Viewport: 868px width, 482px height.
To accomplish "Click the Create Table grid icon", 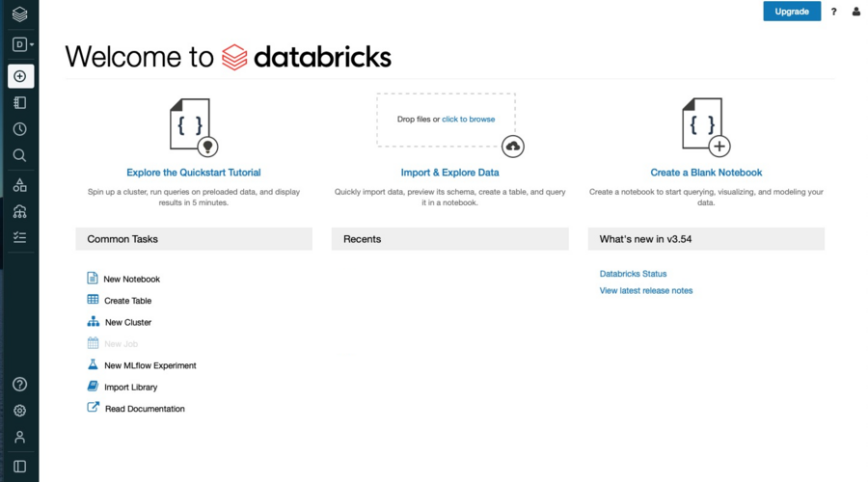I will point(93,300).
